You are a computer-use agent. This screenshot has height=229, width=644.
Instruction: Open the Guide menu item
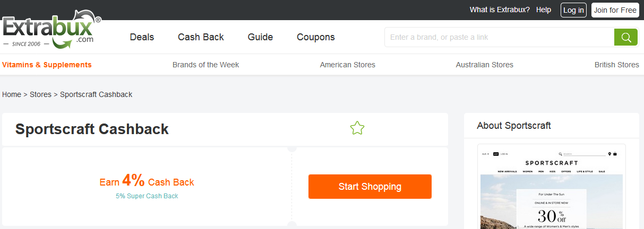[260, 37]
